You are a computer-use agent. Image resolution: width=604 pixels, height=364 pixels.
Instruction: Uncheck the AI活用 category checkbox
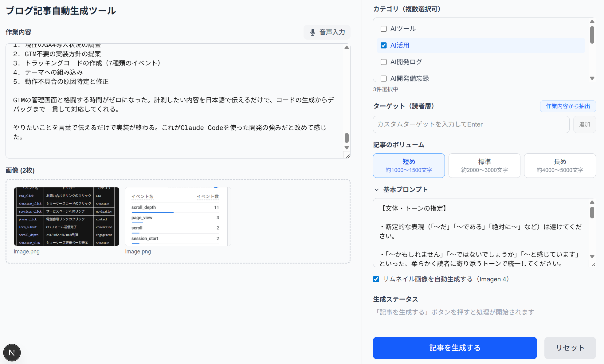(x=383, y=45)
